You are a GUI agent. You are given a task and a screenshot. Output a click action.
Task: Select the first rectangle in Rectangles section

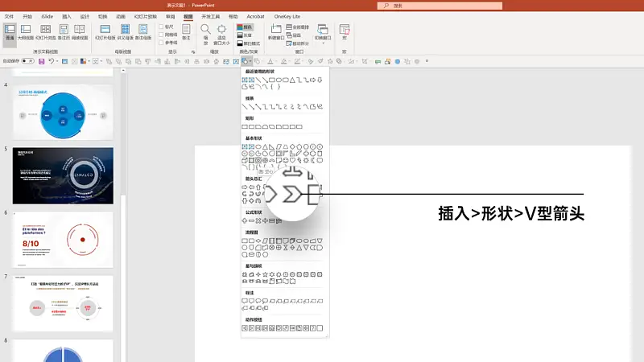coord(245,126)
